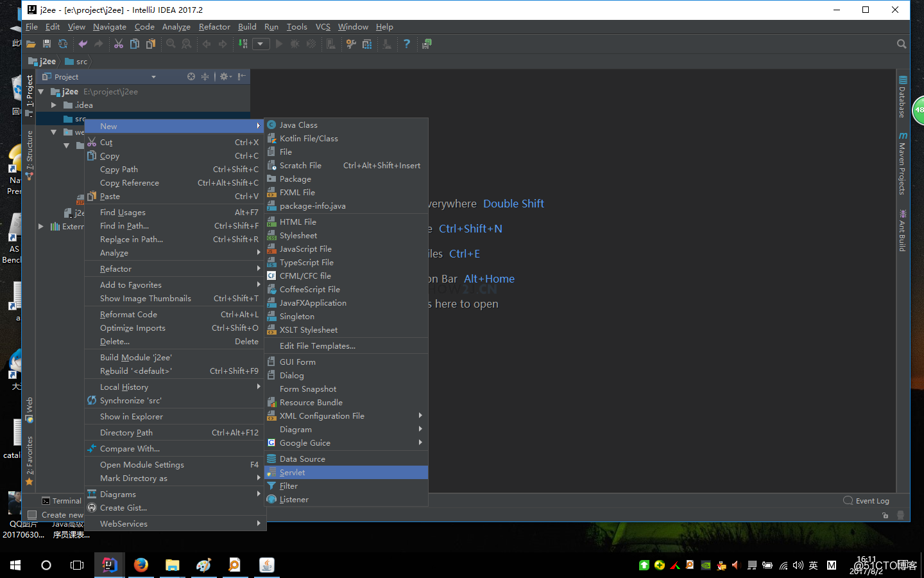Screen dimensions: 924x578
Task: Choose Reformat Code context entry
Action: (x=175, y=314)
